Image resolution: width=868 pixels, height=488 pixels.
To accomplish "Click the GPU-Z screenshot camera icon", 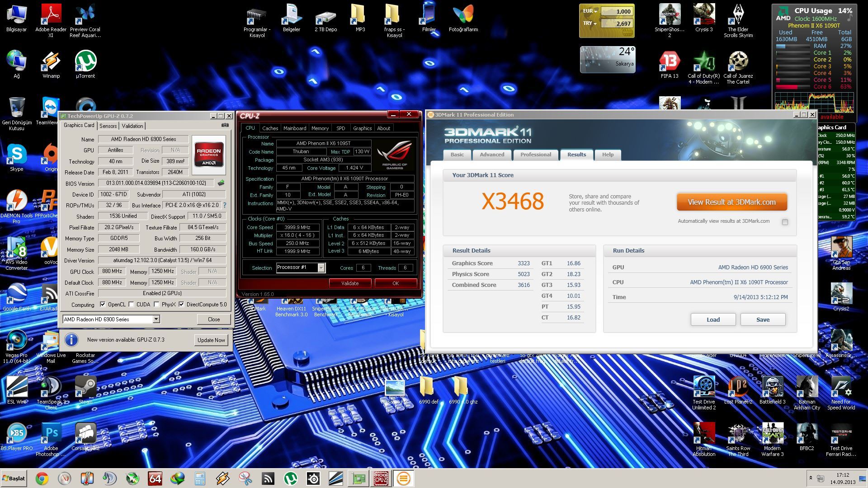I will 225,125.
